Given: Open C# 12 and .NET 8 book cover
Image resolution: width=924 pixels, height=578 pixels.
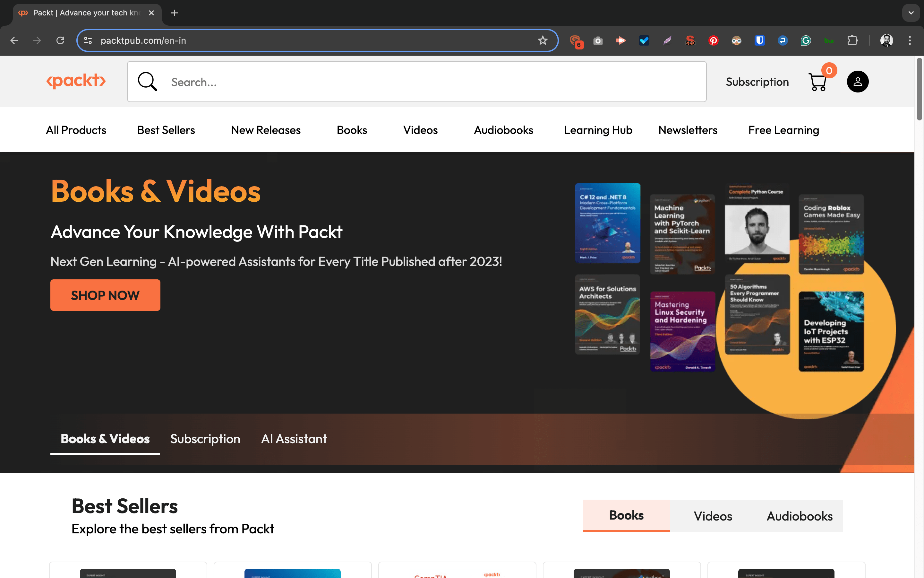Looking at the screenshot, I should click(x=607, y=223).
